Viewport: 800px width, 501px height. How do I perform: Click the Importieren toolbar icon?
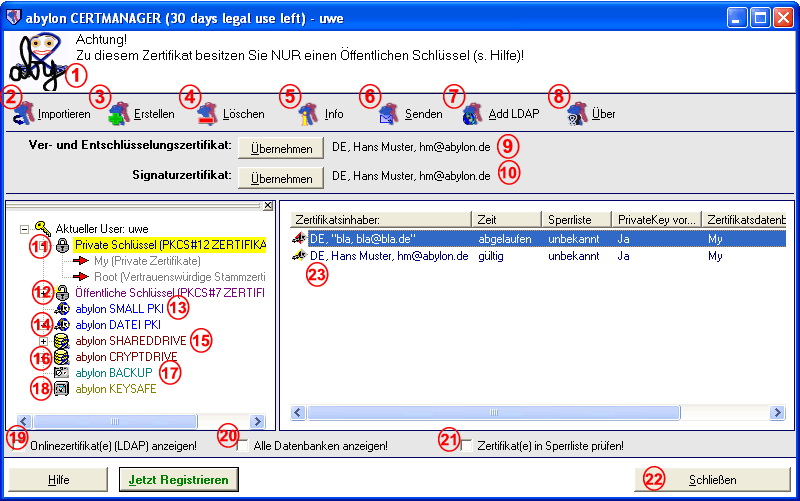(x=24, y=114)
